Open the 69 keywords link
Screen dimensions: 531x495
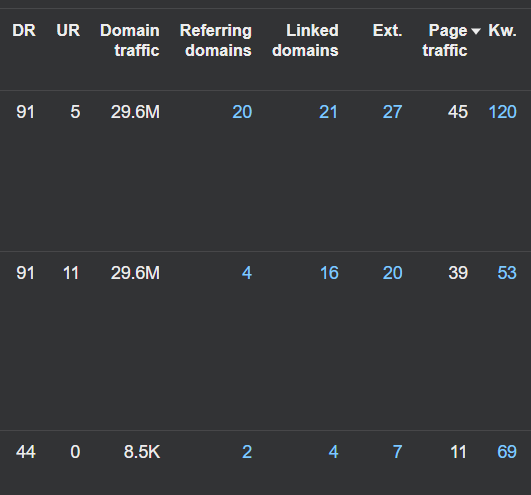507,452
